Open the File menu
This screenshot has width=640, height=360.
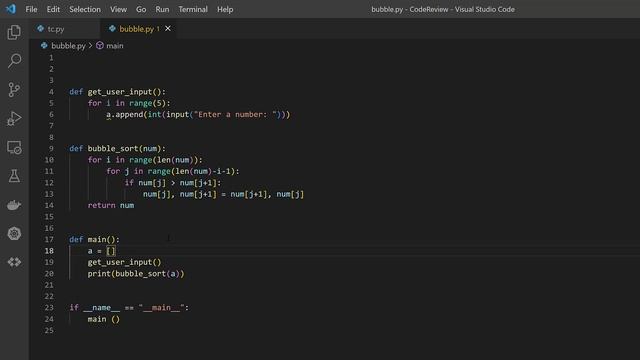(31, 9)
